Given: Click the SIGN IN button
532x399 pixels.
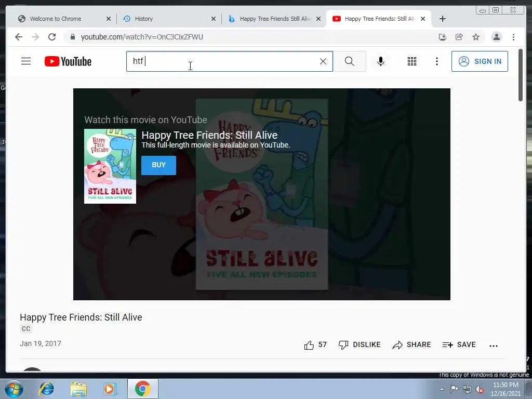Looking at the screenshot, I should [480, 61].
